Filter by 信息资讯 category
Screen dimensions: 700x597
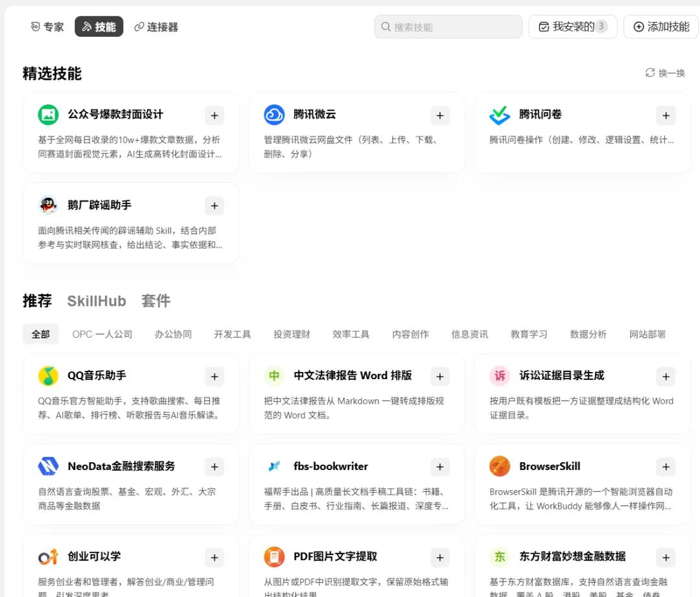point(470,334)
